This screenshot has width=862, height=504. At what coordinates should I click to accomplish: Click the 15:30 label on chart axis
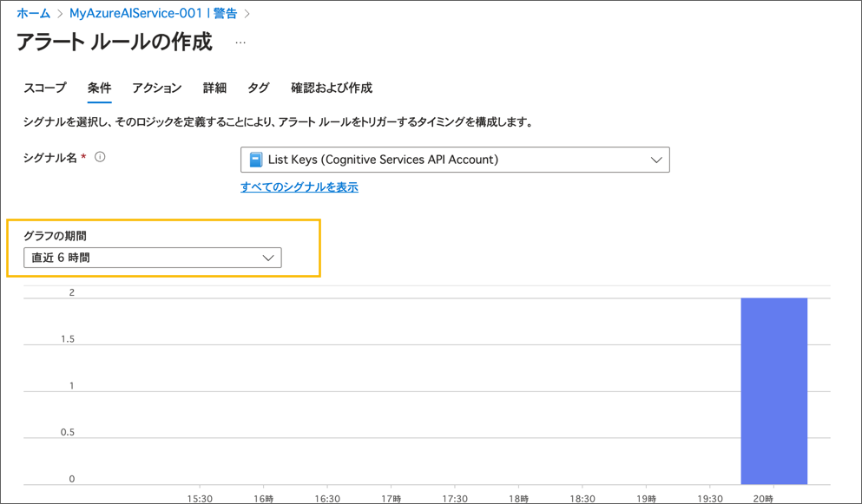click(x=201, y=499)
